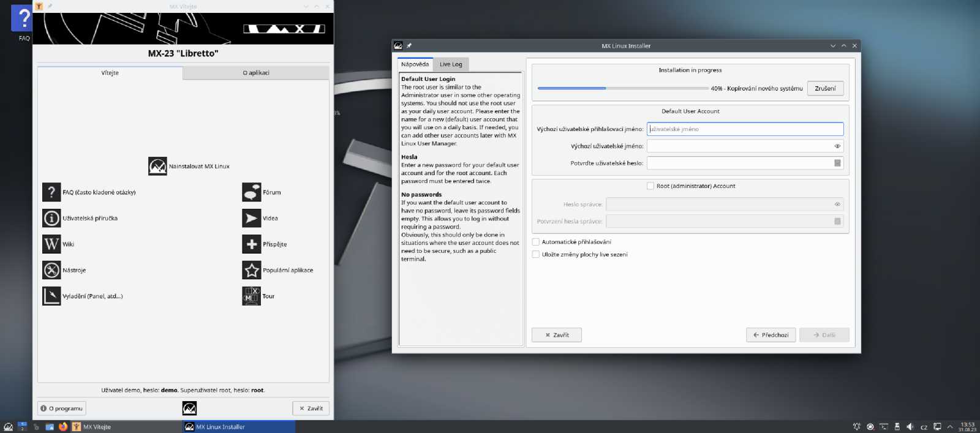Viewport: 980px width, 433px height.
Task: Enable the Root (administrator) Account checkbox
Action: (x=650, y=186)
